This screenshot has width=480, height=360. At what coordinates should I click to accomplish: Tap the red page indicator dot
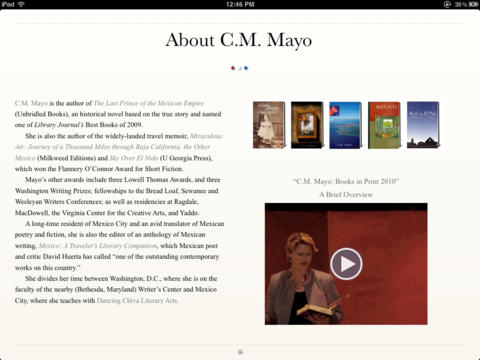[x=233, y=68]
